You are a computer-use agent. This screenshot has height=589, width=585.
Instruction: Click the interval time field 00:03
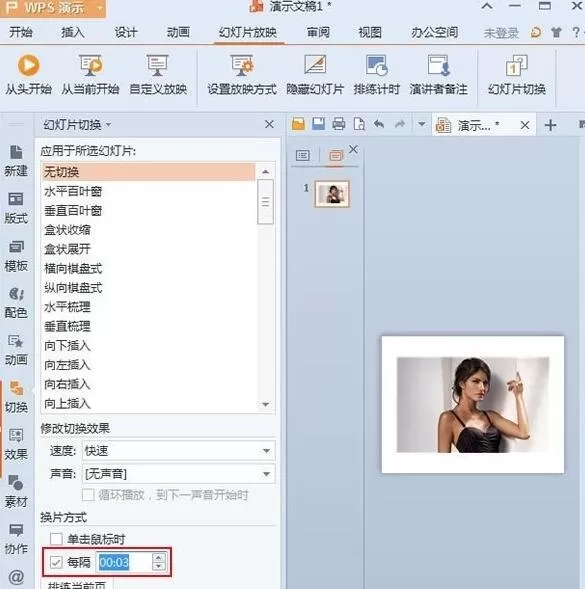click(124, 562)
